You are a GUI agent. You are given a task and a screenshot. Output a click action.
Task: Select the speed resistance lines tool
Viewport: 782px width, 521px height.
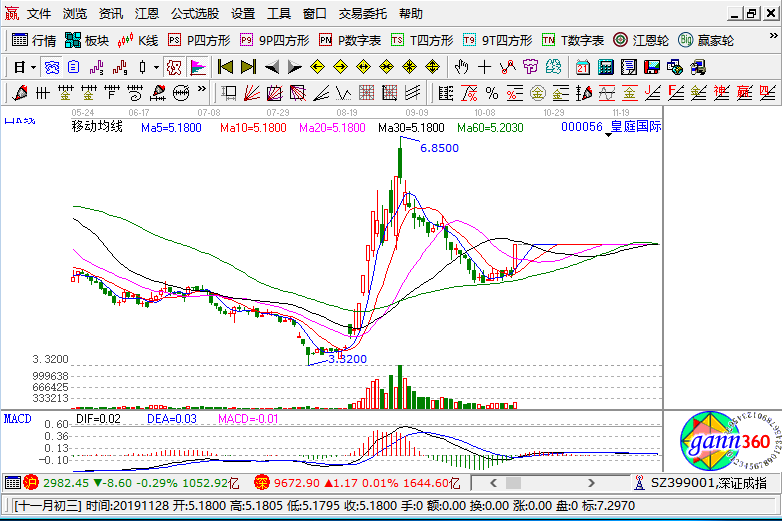321,93
